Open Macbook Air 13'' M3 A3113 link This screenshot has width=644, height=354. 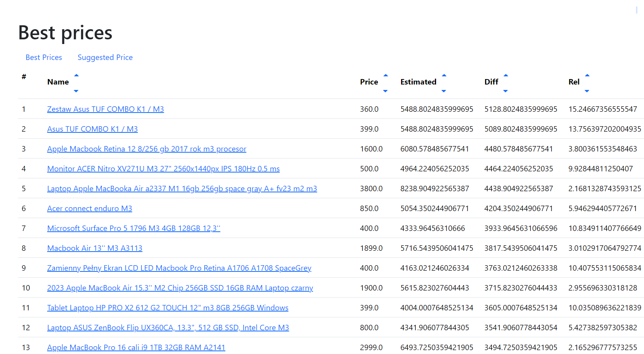[95, 248]
